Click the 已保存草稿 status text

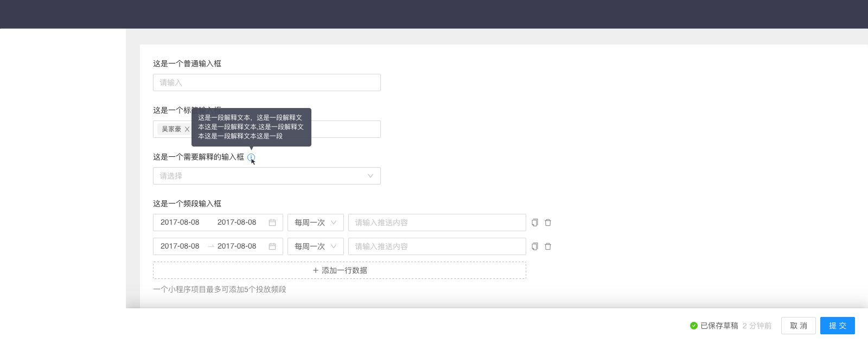[719, 326]
